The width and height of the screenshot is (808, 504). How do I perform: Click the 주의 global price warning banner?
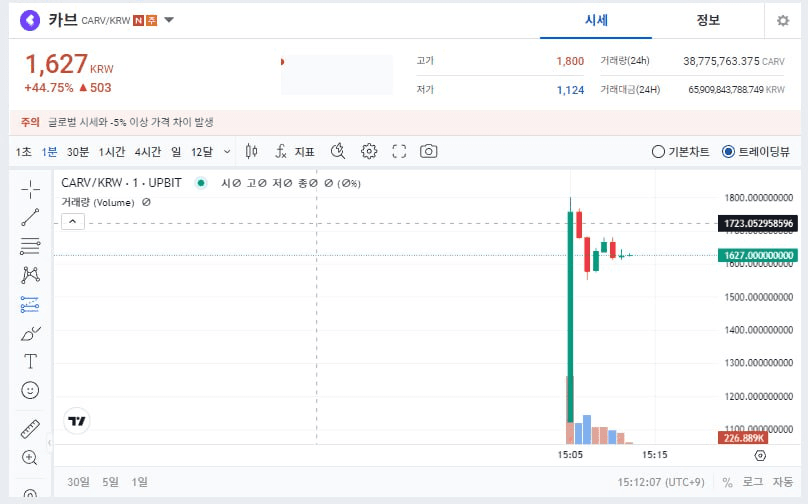coord(405,122)
